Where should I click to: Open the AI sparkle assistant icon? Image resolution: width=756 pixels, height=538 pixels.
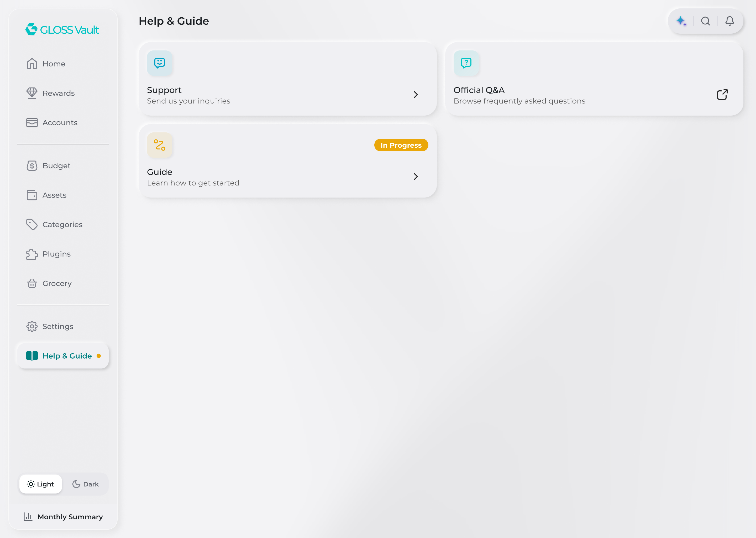tap(681, 21)
